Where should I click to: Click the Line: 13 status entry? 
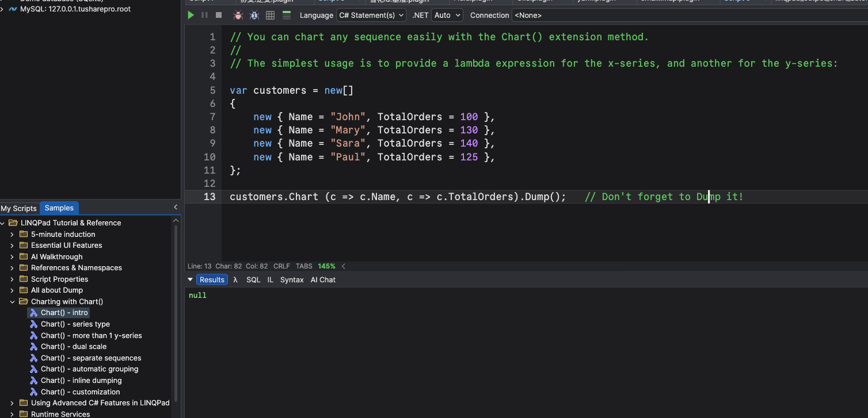199,266
